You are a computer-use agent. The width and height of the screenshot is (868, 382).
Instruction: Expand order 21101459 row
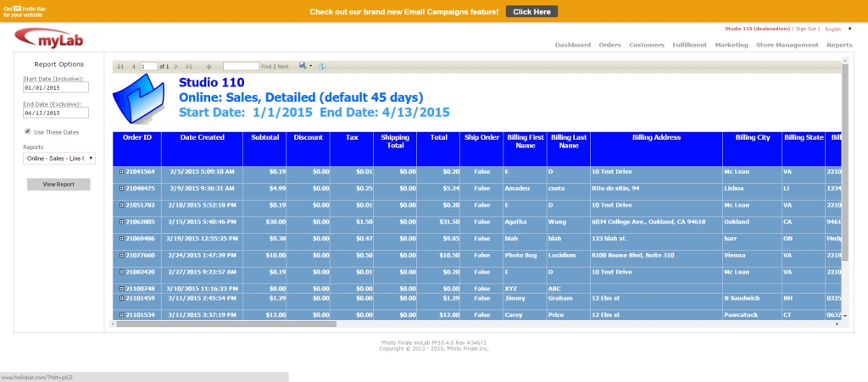(x=122, y=298)
